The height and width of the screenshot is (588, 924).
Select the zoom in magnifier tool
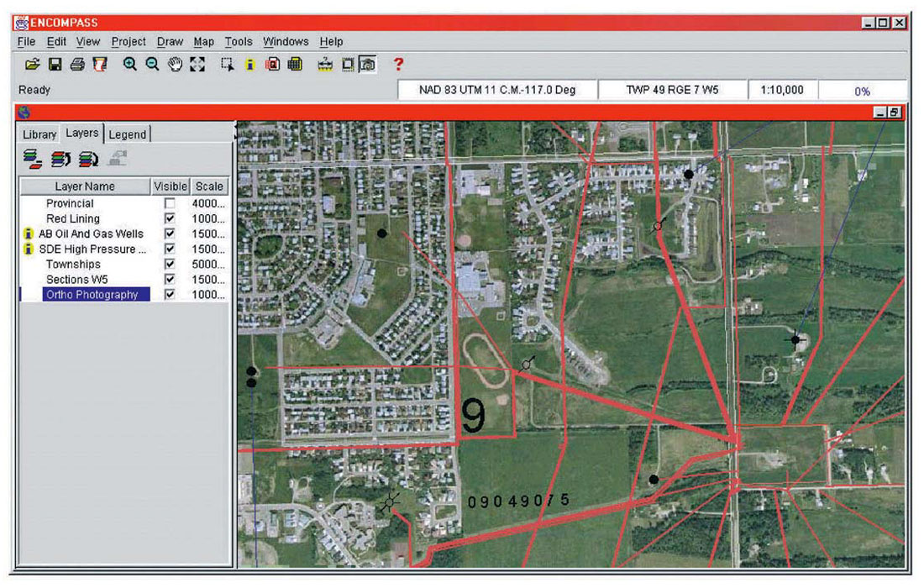pyautogui.click(x=129, y=64)
